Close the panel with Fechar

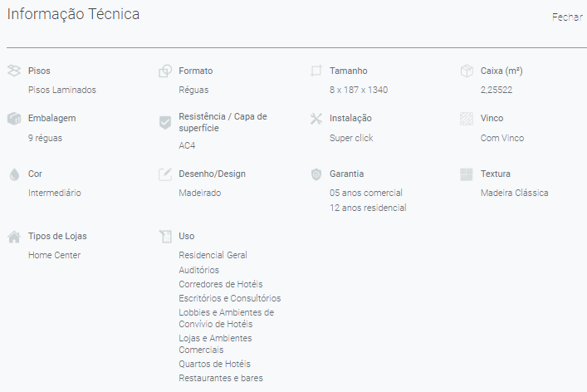coord(567,17)
